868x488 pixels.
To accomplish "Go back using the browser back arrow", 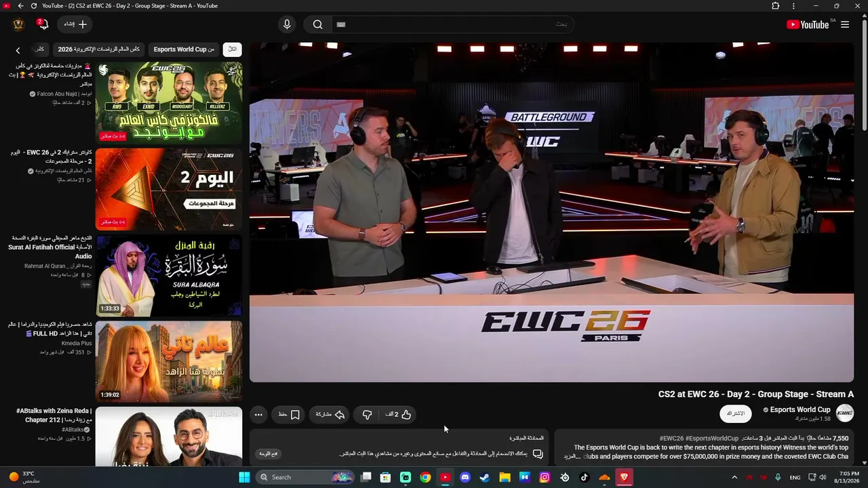I will (x=20, y=6).
